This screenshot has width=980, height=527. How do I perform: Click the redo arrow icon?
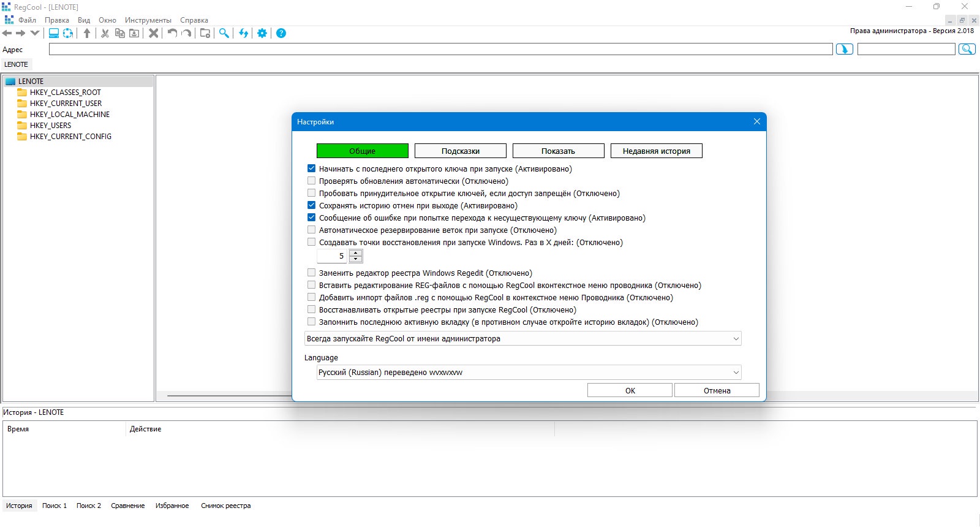pos(186,33)
